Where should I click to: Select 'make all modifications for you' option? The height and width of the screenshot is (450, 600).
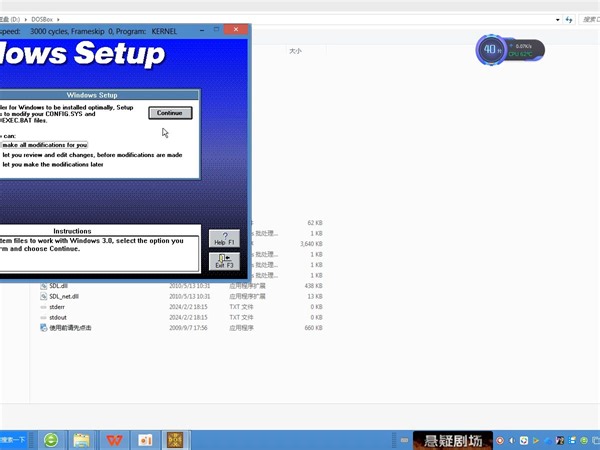pos(44,145)
